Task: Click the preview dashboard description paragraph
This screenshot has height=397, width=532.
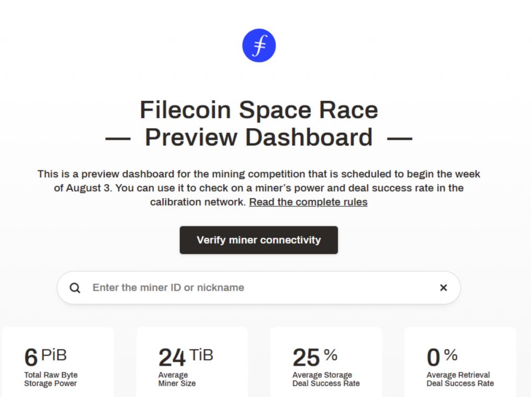Action: click(258, 188)
